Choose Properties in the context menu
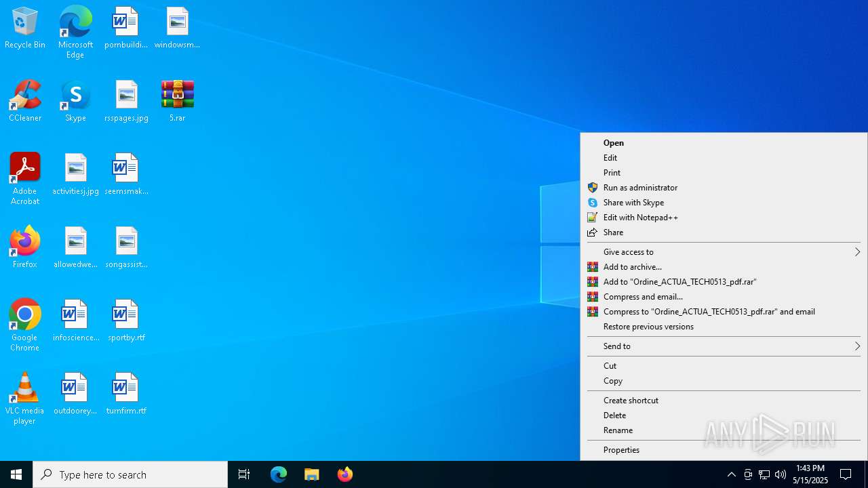The image size is (868, 488). pyautogui.click(x=724, y=450)
